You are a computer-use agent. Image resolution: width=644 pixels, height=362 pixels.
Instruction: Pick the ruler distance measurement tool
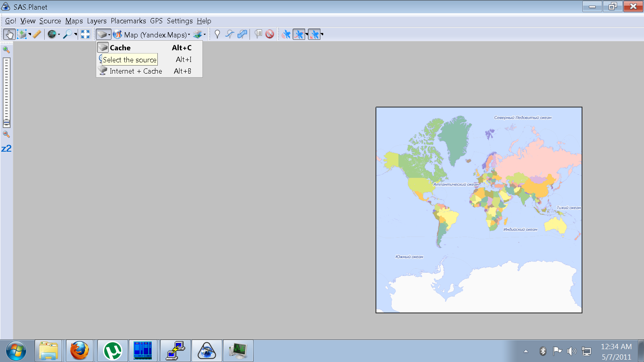(37, 35)
